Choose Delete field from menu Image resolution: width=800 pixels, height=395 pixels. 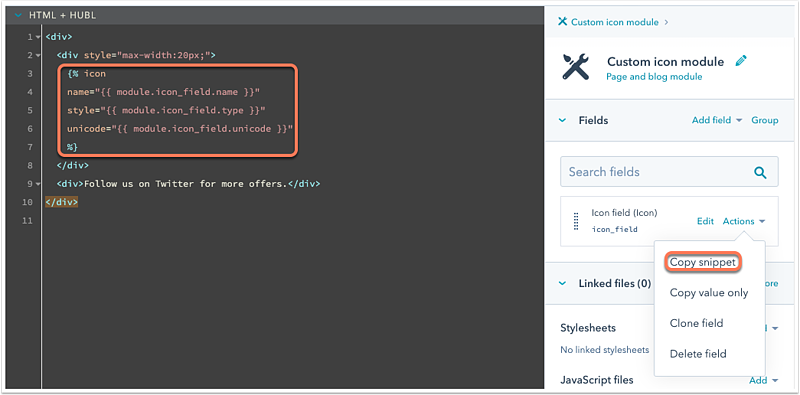pyautogui.click(x=698, y=354)
